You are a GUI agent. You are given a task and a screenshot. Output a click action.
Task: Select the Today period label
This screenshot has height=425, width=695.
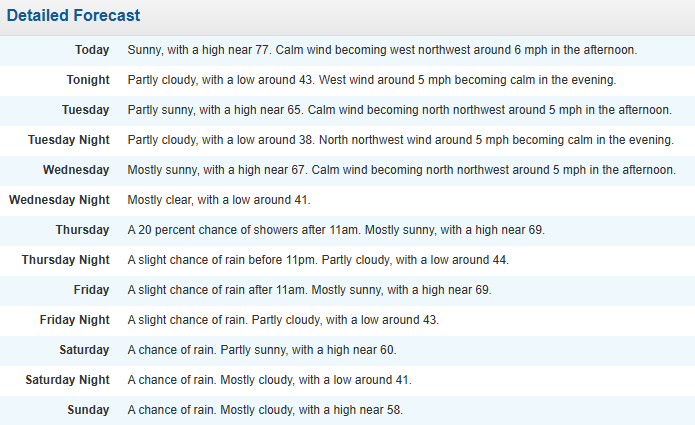pyautogui.click(x=92, y=50)
